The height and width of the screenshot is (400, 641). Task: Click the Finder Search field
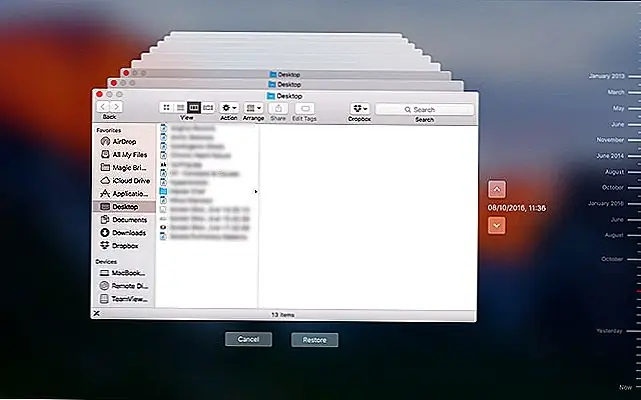coord(424,109)
